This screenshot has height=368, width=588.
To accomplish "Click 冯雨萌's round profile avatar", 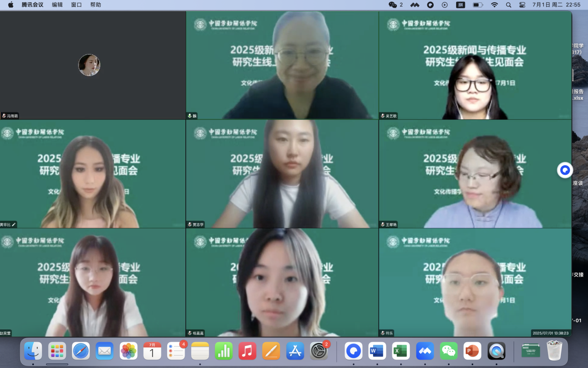I will click(89, 65).
